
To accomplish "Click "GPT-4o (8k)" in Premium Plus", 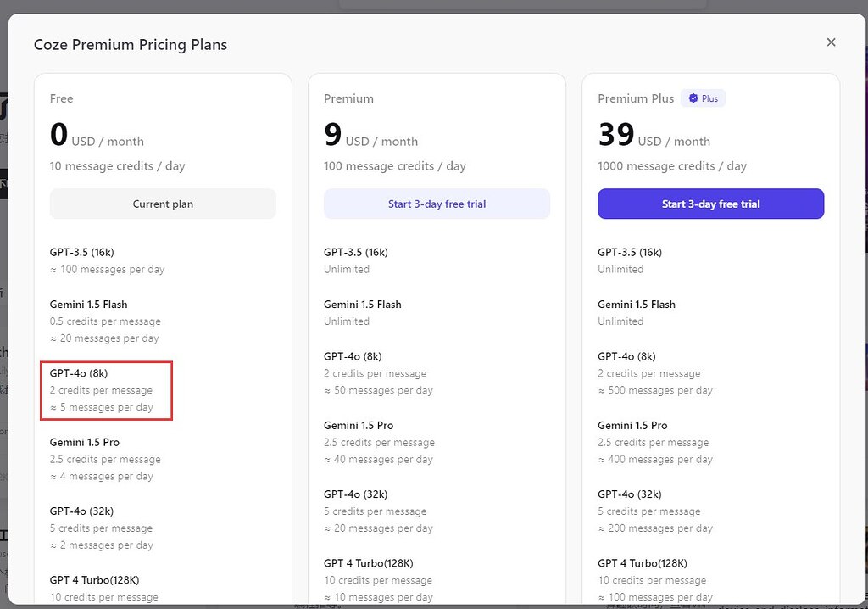I will click(x=626, y=356).
